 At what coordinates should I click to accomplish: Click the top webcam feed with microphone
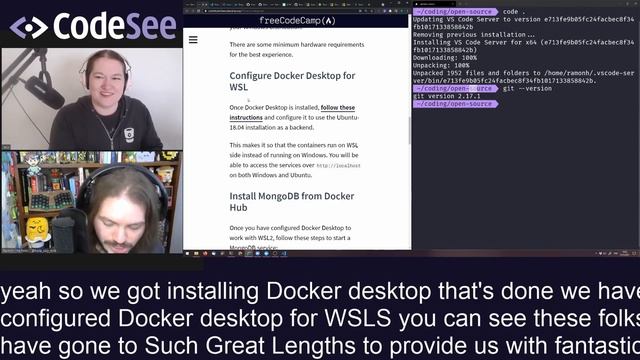(92, 99)
